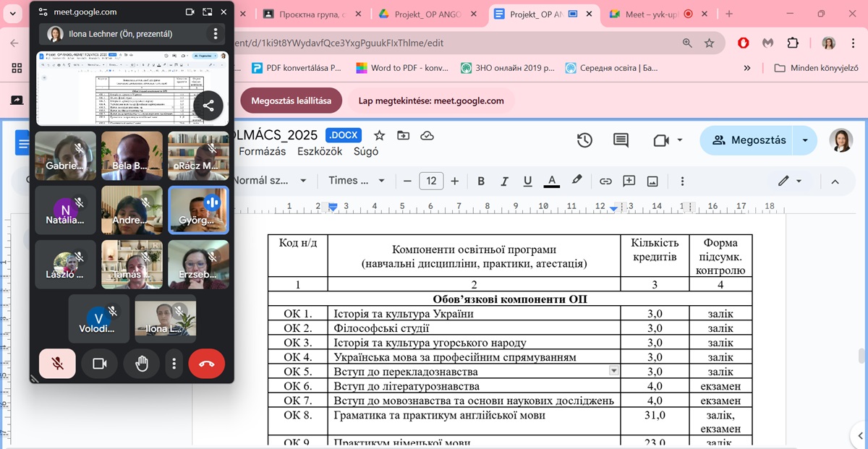Open the comments panel icon

point(621,140)
